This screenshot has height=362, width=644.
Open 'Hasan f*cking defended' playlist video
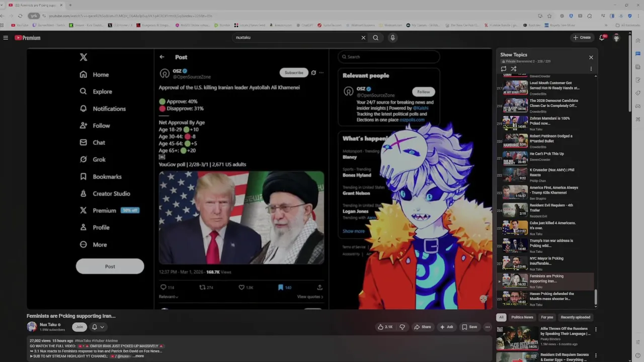546,298
